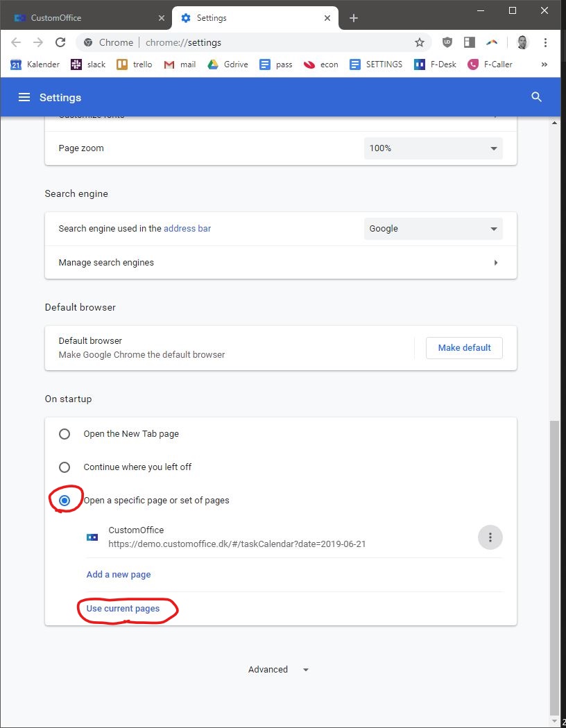The image size is (566, 728).
Task: Expand the Advanced settings section
Action: 279,670
